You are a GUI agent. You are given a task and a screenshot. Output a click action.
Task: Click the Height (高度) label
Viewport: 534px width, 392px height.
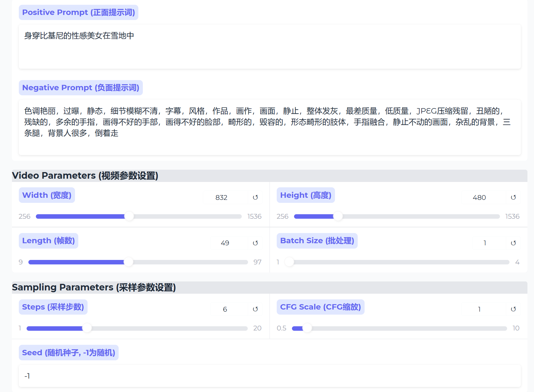pos(305,195)
